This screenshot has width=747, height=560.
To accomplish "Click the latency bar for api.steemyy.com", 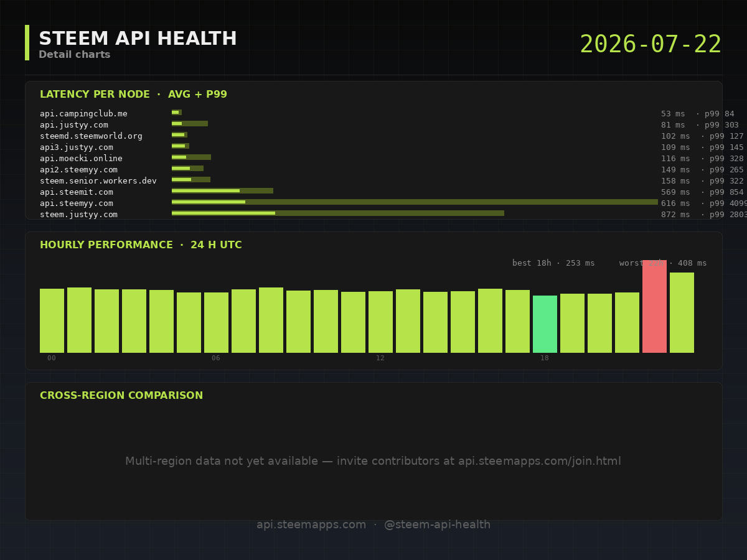I will (415, 202).
